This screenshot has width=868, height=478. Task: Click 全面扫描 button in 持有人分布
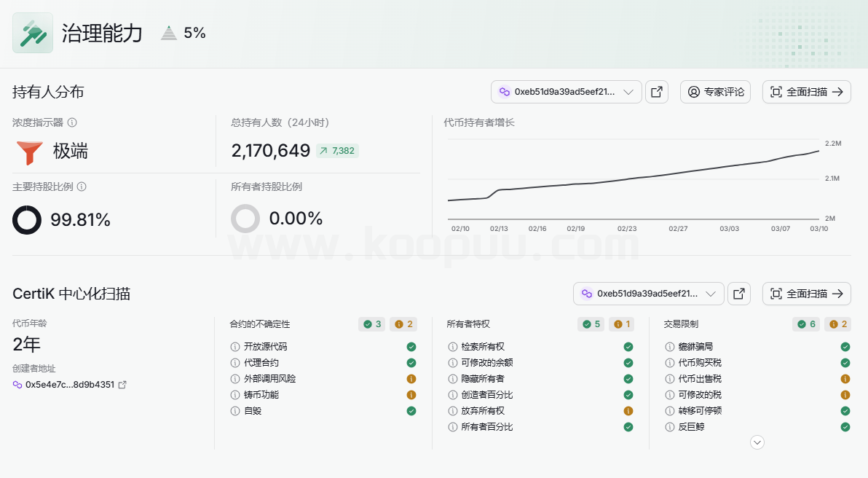(x=807, y=92)
